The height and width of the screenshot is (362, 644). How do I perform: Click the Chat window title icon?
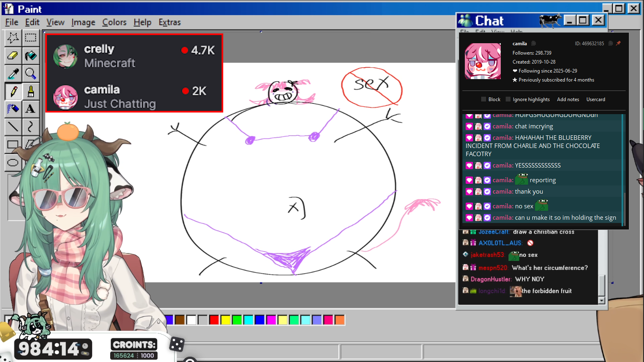tap(466, 20)
